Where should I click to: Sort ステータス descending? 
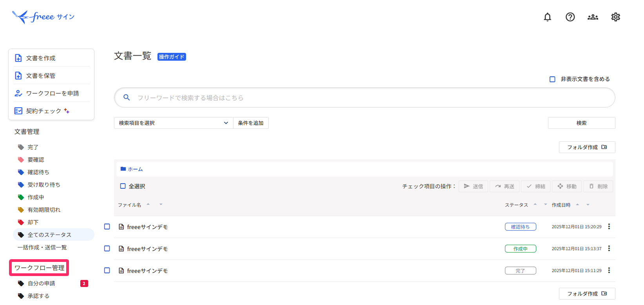tap(545, 204)
